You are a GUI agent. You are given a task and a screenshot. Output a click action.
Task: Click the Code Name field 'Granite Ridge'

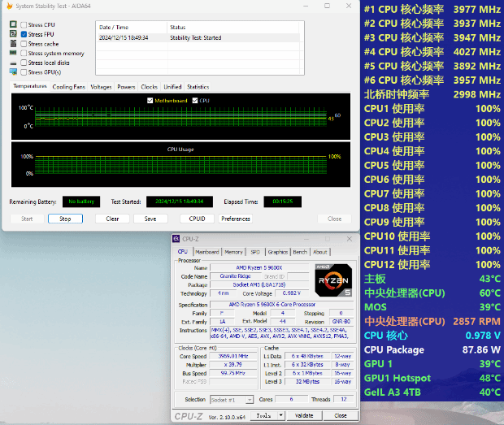235,276
